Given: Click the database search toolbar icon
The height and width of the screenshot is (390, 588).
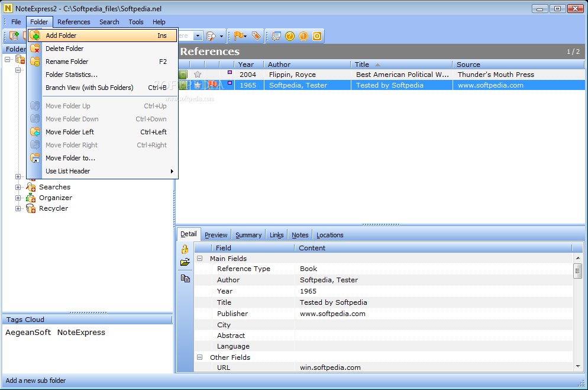Looking at the screenshot, I should pyautogui.click(x=212, y=36).
